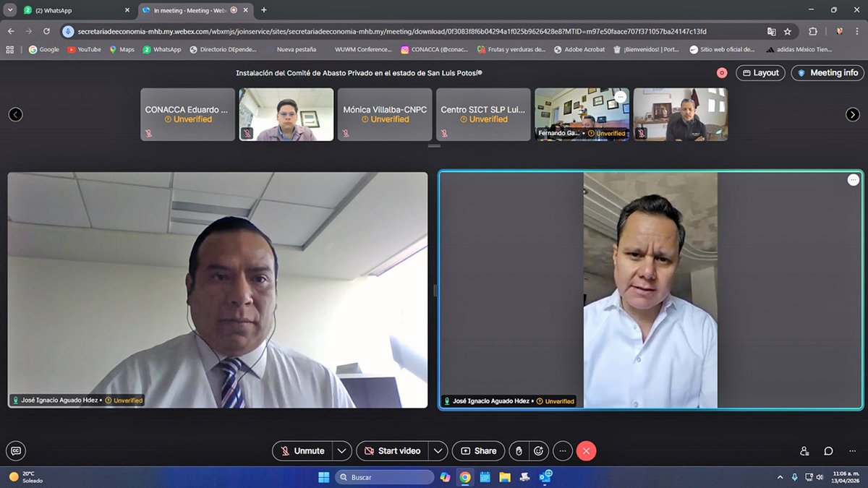868x488 pixels.
Task: Select the In meeting - Meeting browser tab
Action: point(192,11)
